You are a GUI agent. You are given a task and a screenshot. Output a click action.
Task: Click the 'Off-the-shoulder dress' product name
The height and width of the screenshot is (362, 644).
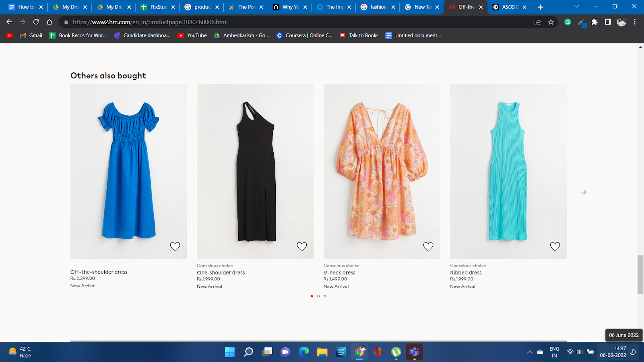pos(99,272)
